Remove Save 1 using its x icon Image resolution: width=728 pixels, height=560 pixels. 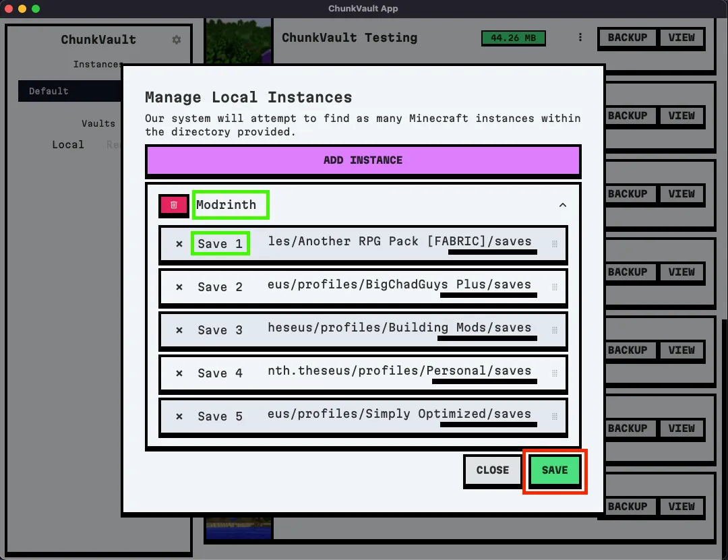[179, 245]
